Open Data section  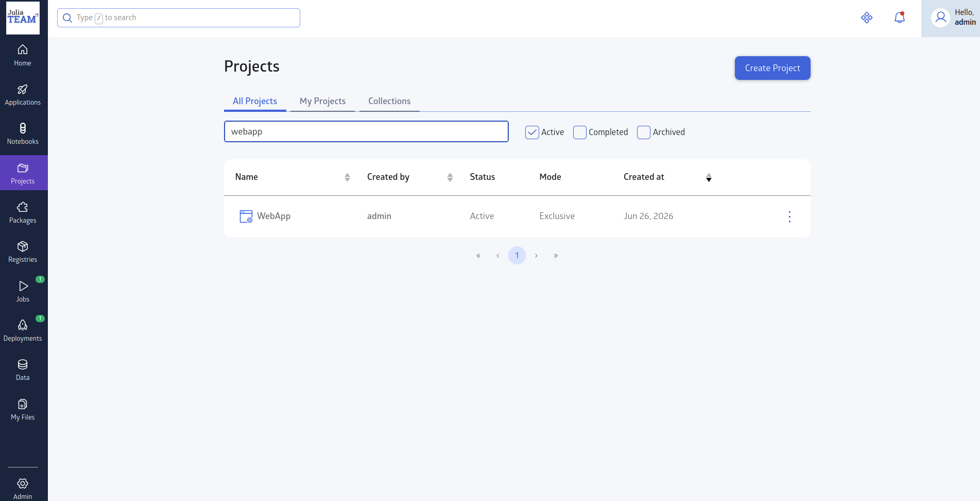tap(23, 370)
